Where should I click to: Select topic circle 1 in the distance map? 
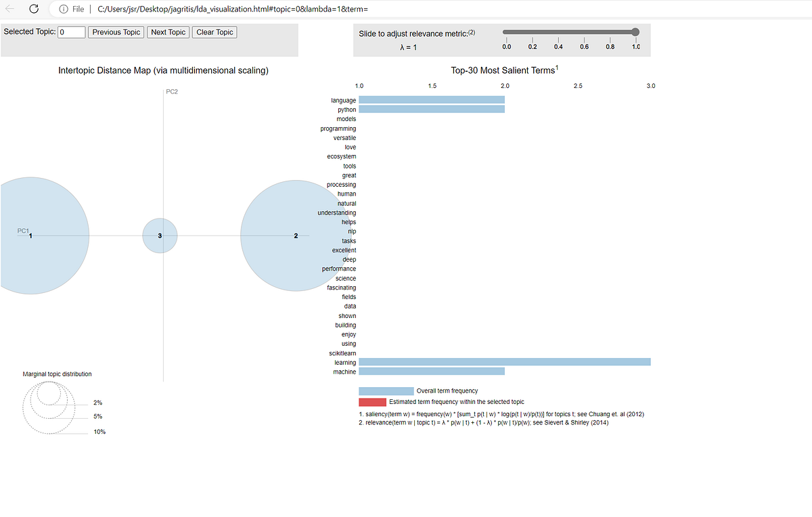tap(30, 235)
